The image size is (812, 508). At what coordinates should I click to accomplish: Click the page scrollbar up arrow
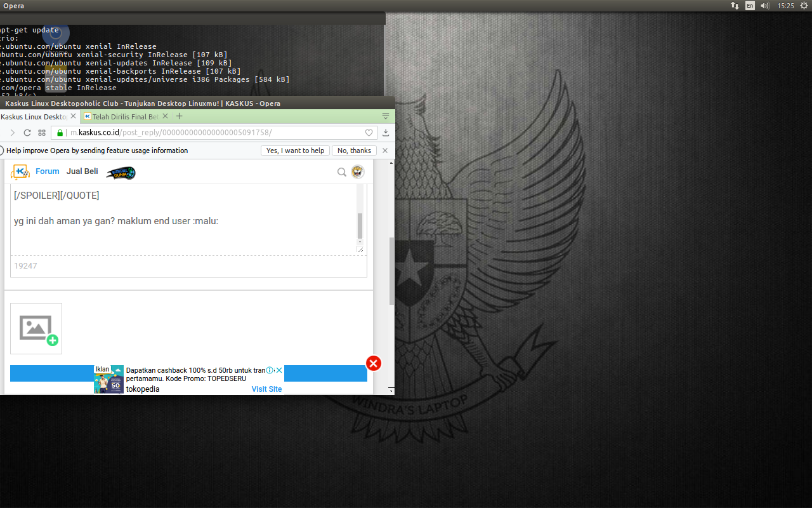tap(391, 163)
